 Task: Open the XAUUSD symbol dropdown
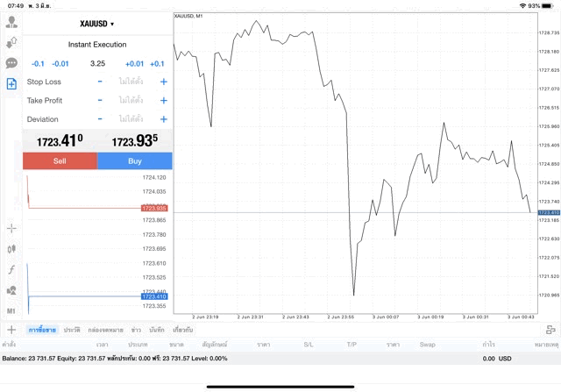click(x=97, y=24)
